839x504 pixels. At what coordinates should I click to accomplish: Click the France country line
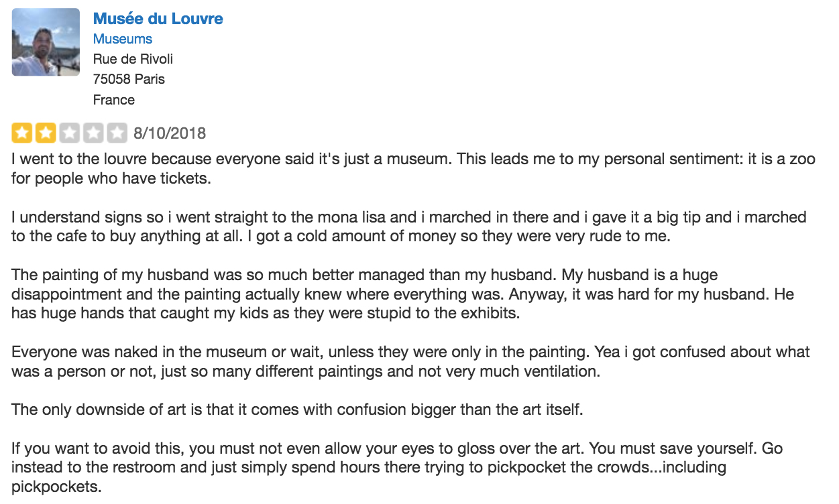coord(114,100)
